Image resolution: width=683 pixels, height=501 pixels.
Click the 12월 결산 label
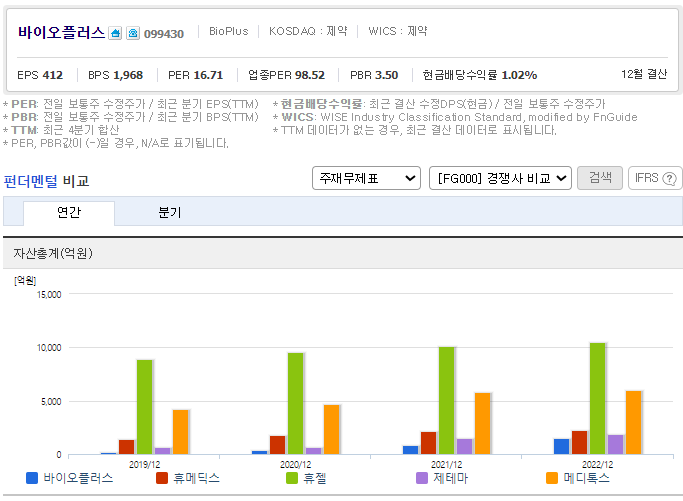644,74
